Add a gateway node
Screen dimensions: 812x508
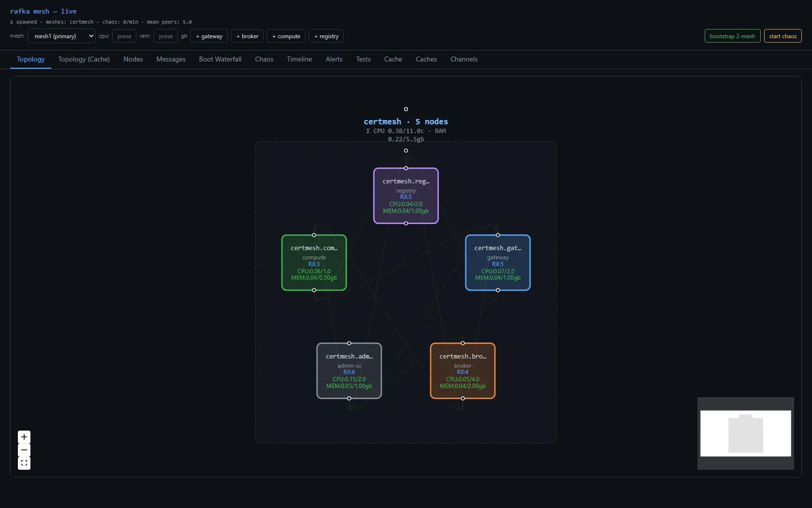point(209,36)
